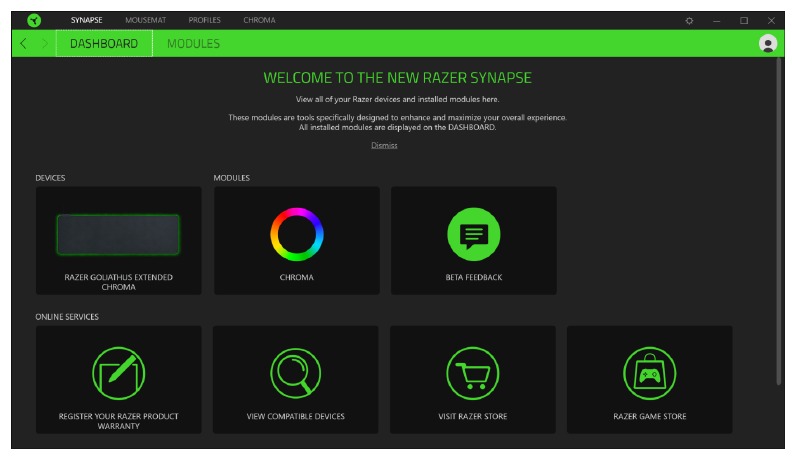Dismiss the welcome message

(x=384, y=145)
